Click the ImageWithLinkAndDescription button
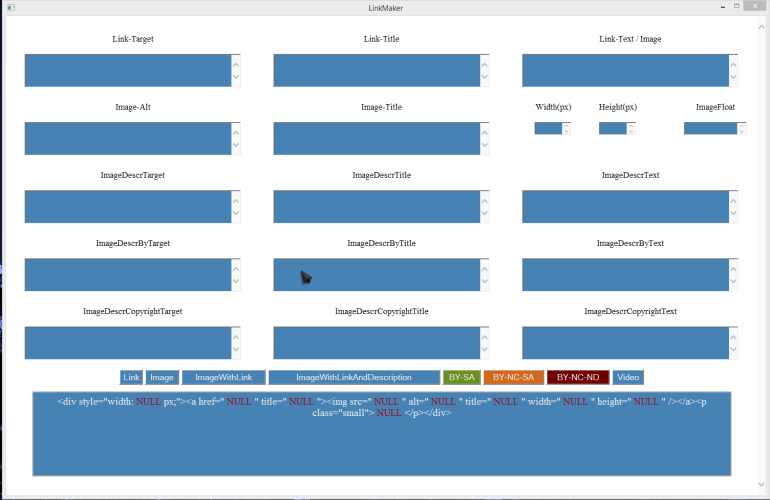 tap(354, 377)
